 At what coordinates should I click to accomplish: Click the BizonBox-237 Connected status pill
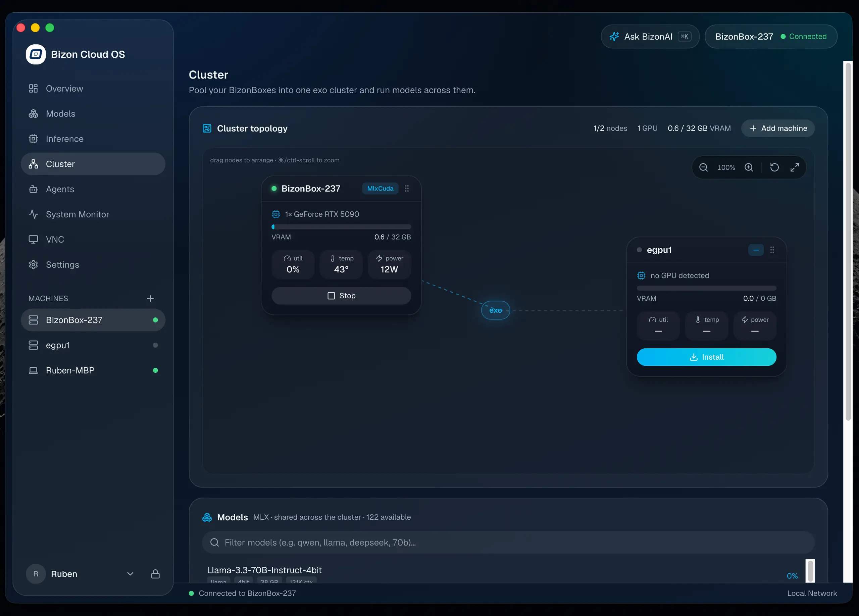771,37
